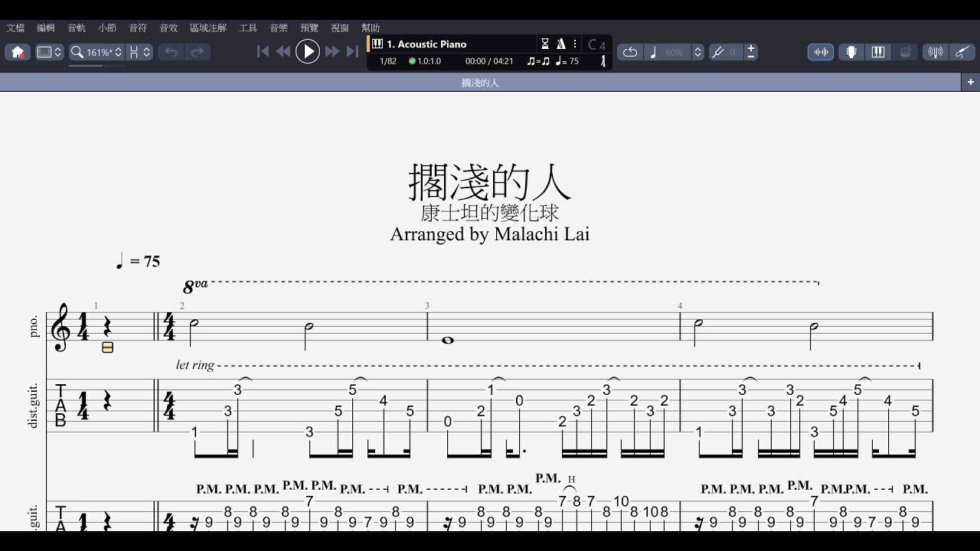980x551 pixels.
Task: Select the 擱淺的人 document tab
Action: (x=480, y=82)
